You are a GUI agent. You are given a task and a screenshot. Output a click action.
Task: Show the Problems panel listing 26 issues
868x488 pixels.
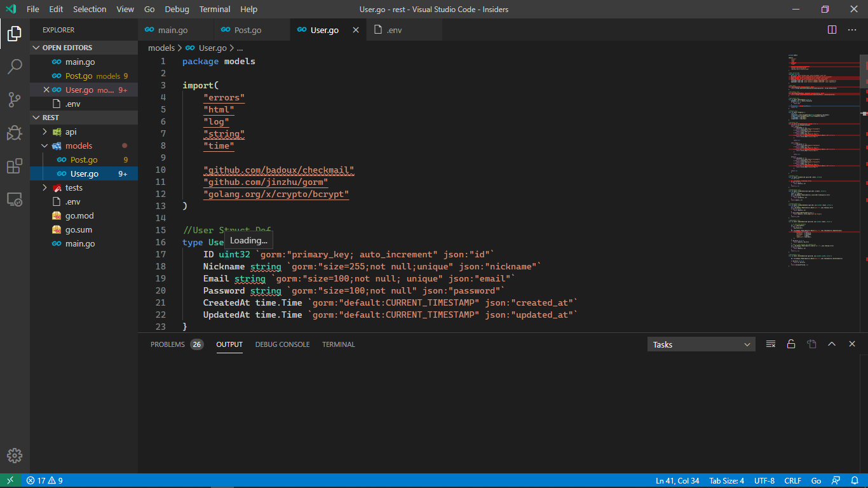pos(167,344)
